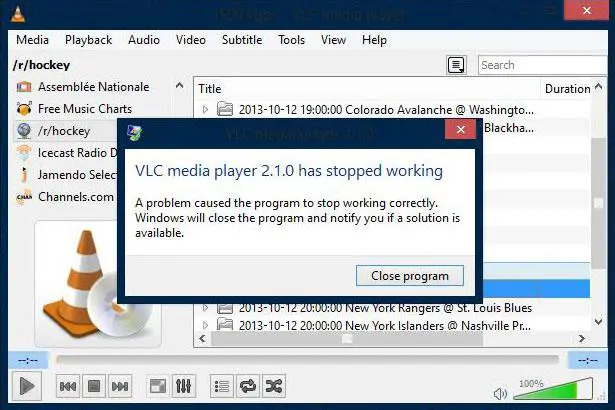
Task: Click the playback seek bar
Action: click(308, 360)
